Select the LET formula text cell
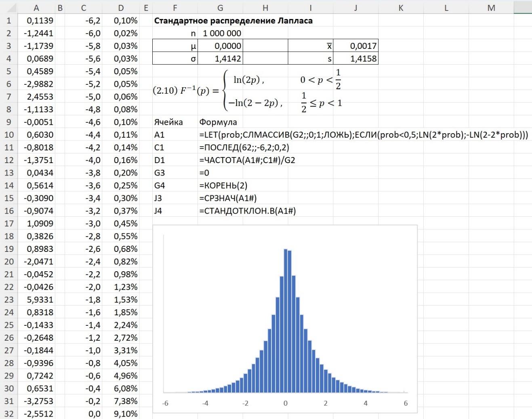Screen dimensions: 532x419 click(364, 135)
